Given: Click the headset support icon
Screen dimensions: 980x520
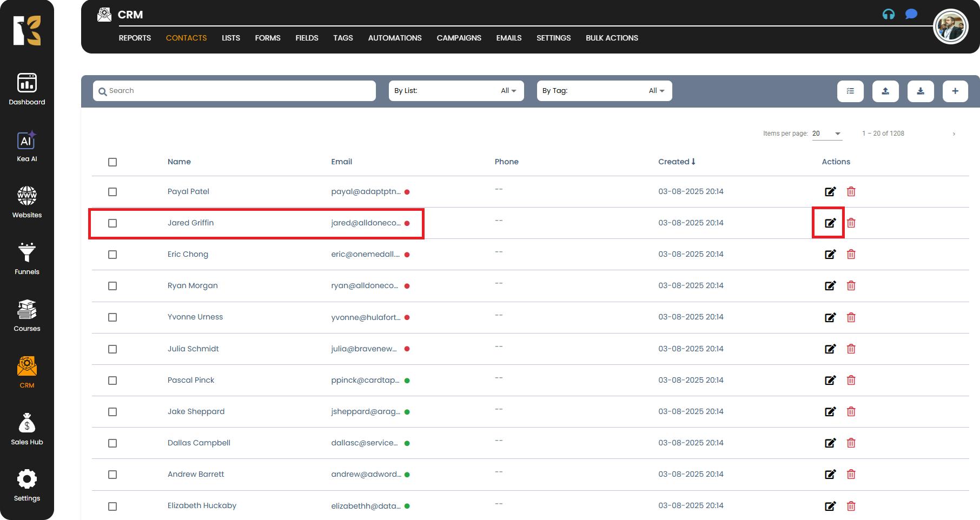Looking at the screenshot, I should [888, 15].
